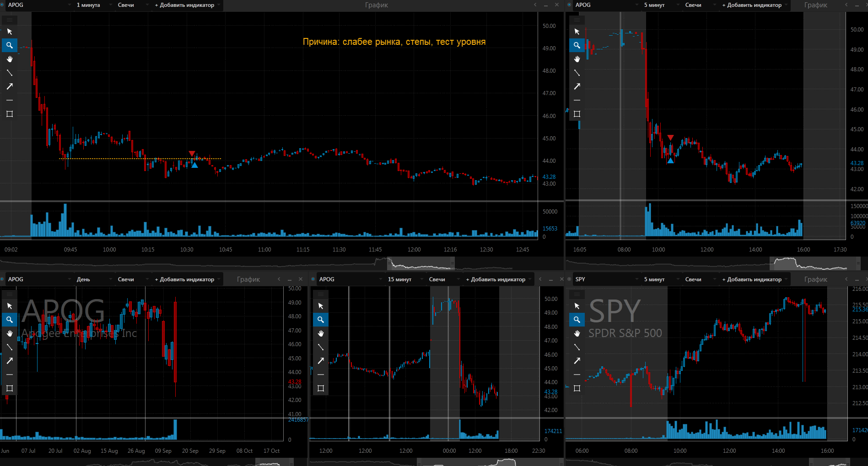Choose the rectangle tool in APOG daily chart
Image resolution: width=868 pixels, height=466 pixels.
click(x=9, y=388)
